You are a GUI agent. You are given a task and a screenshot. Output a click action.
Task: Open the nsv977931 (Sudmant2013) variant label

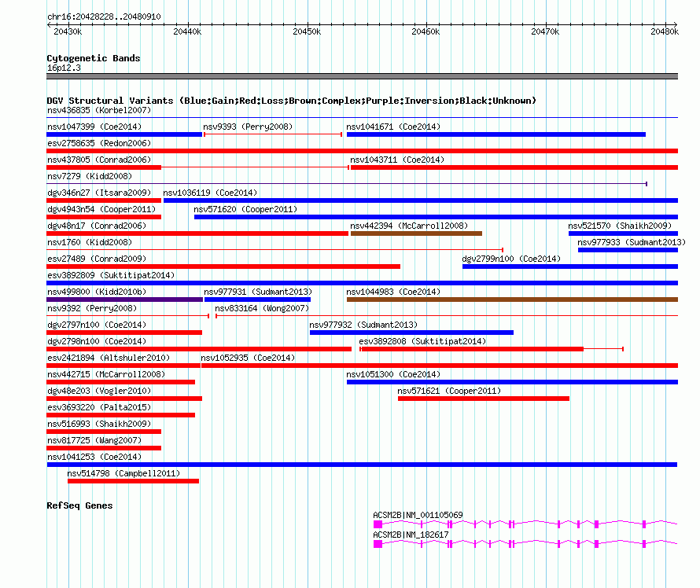coord(258,292)
